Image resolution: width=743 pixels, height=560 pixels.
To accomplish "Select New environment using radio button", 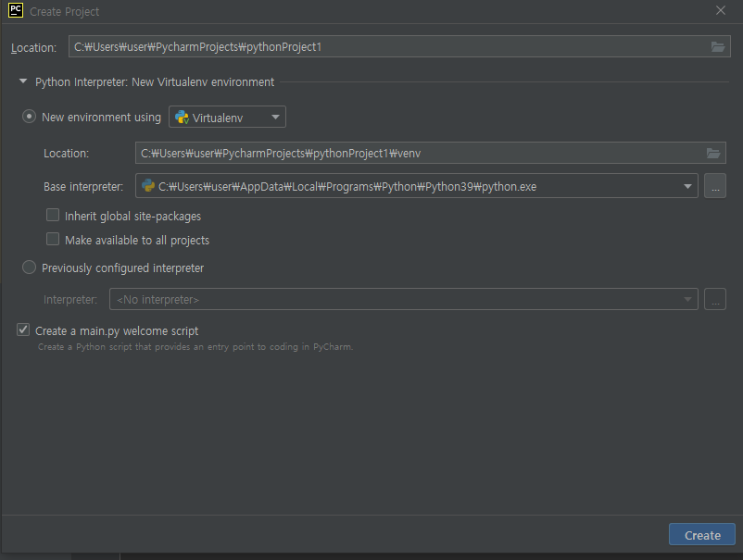I will pos(29,117).
